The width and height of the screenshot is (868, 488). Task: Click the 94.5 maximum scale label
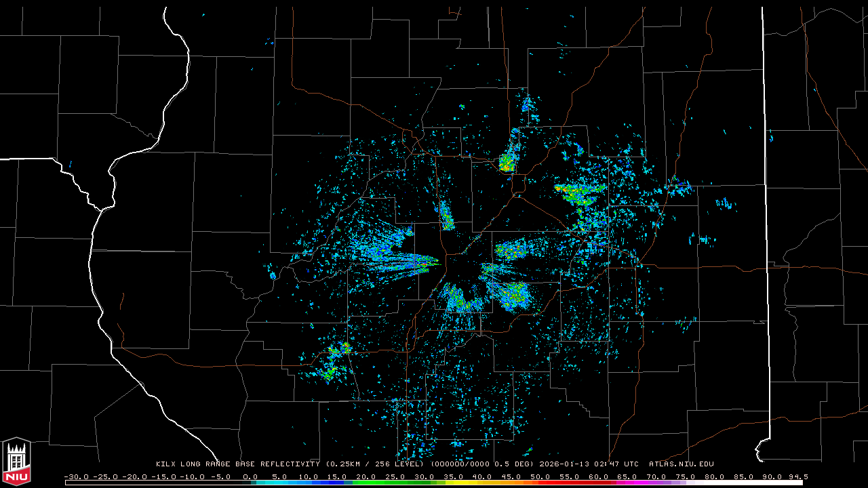tap(797, 476)
